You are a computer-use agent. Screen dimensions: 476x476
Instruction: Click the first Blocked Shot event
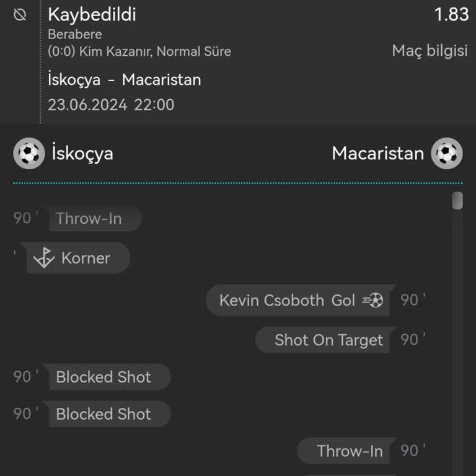(x=104, y=377)
